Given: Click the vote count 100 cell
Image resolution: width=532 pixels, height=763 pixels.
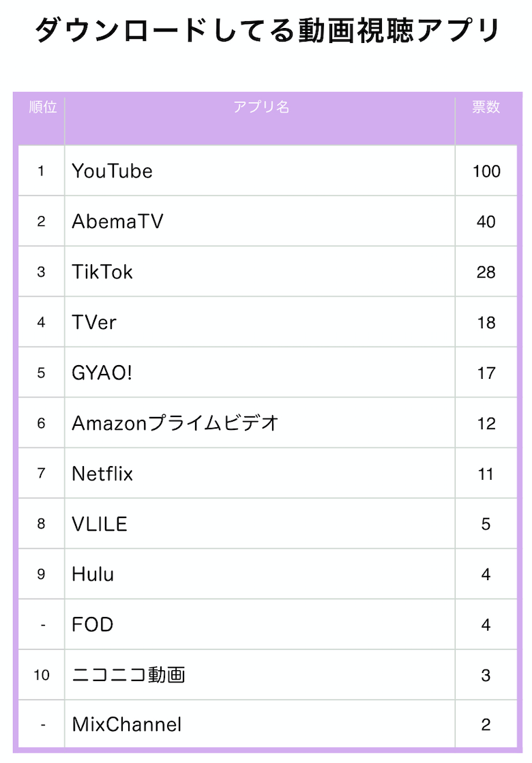Looking at the screenshot, I should pos(486,171).
